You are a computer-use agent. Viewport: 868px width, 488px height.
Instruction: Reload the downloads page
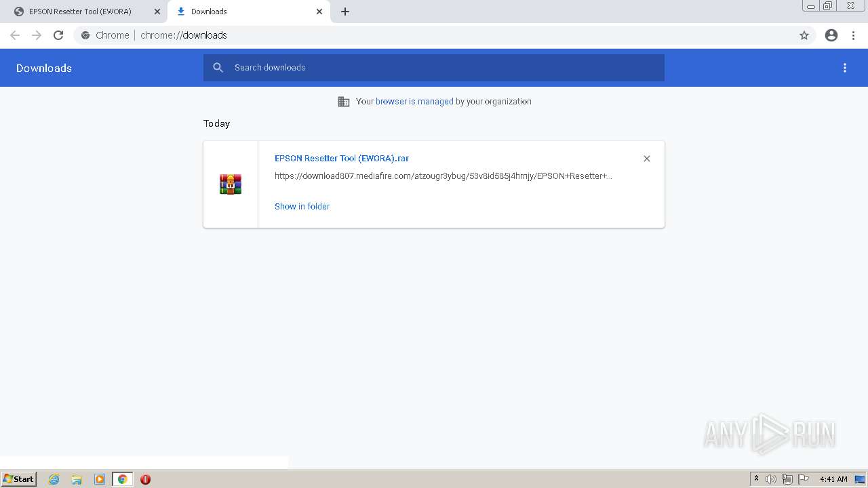pos(58,35)
